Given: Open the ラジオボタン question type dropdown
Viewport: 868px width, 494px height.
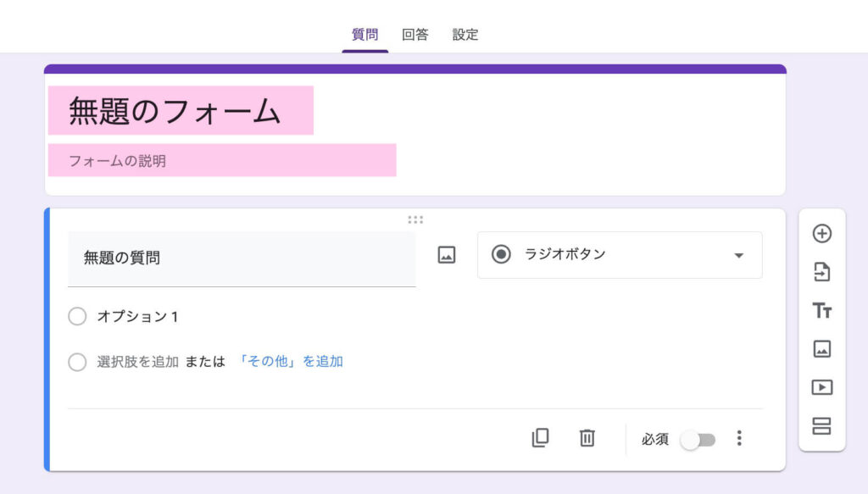Looking at the screenshot, I should pyautogui.click(x=620, y=255).
